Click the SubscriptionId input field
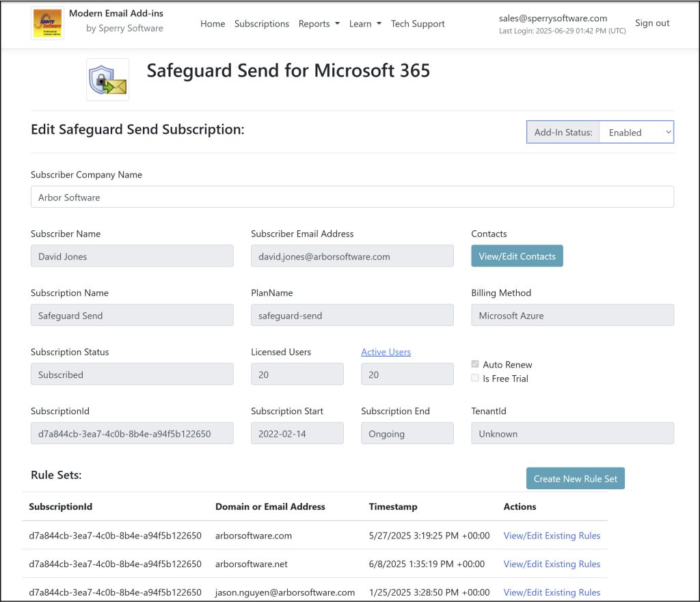Viewport: 700px width, 602px height. pos(132,434)
